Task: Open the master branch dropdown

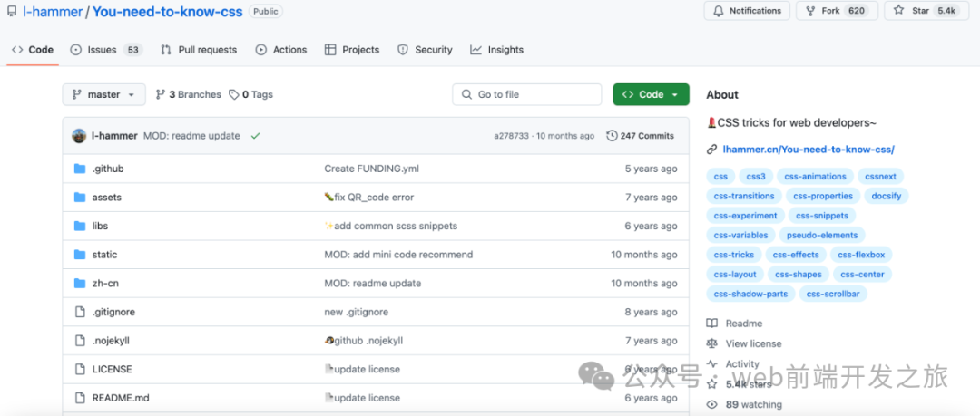Action: (x=103, y=94)
